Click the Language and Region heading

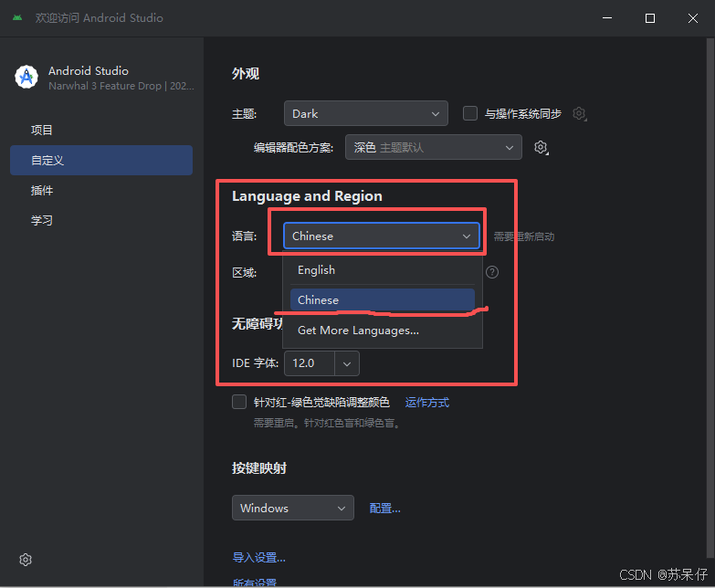pyautogui.click(x=307, y=196)
